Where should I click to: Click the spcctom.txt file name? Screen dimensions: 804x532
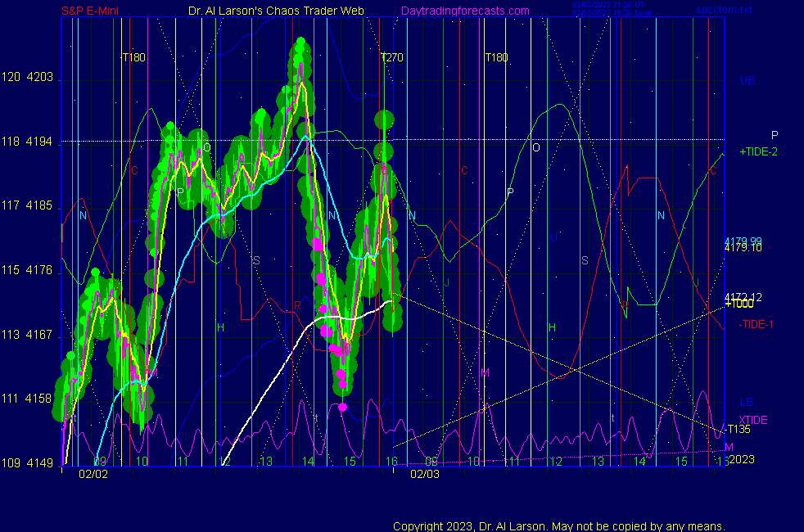[x=724, y=10]
